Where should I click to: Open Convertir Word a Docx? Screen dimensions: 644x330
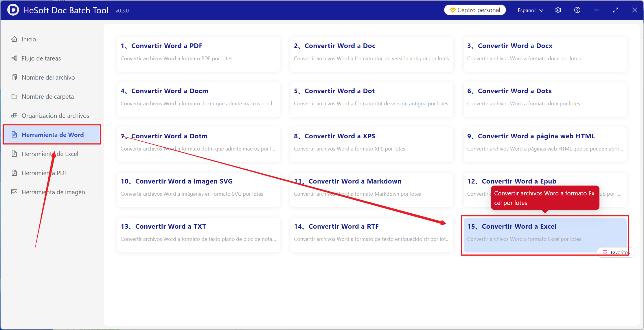(x=545, y=54)
